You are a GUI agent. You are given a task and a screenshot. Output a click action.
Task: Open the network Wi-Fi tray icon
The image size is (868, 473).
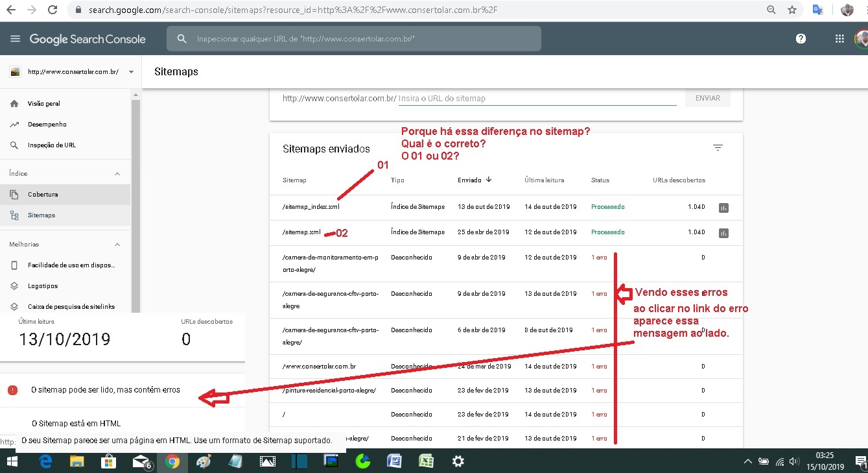coord(779,461)
